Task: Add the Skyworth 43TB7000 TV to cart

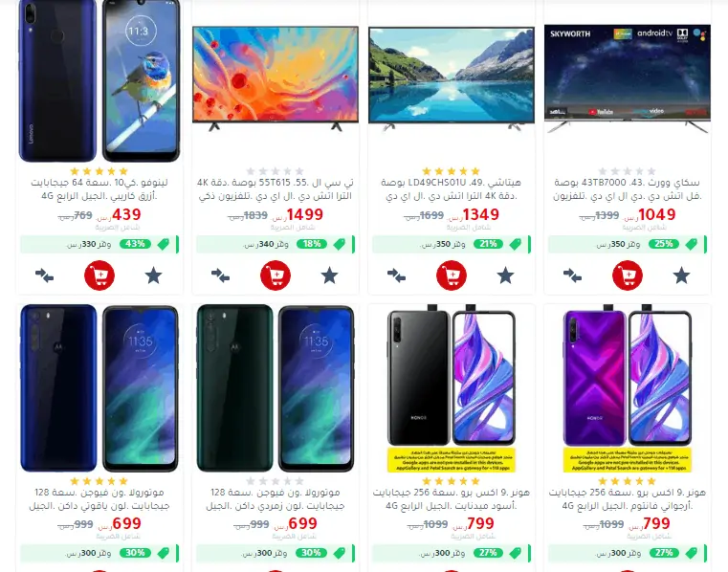Action: [x=628, y=275]
